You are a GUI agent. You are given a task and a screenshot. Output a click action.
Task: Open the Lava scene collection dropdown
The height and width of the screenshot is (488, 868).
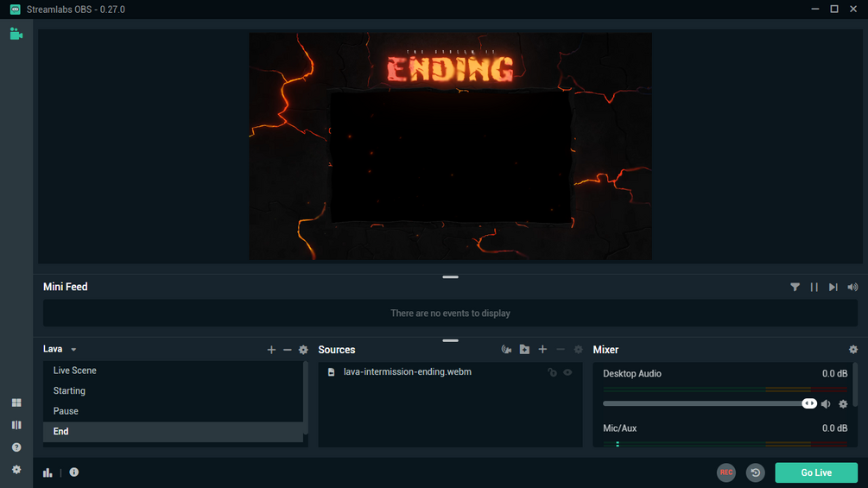pos(60,349)
